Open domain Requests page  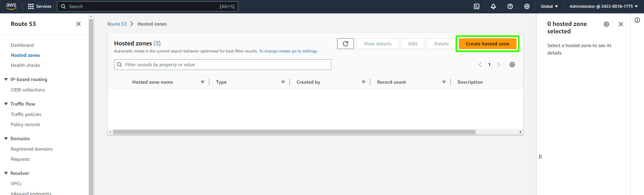pos(20,159)
